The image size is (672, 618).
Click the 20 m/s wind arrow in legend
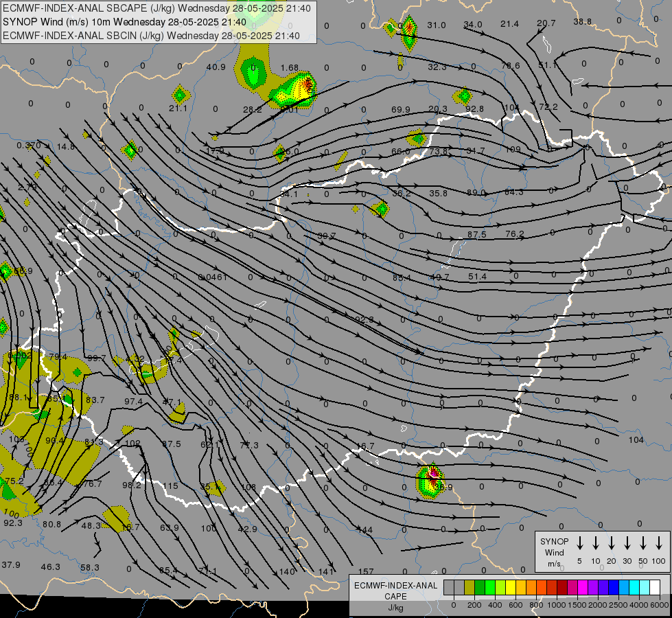tap(611, 542)
